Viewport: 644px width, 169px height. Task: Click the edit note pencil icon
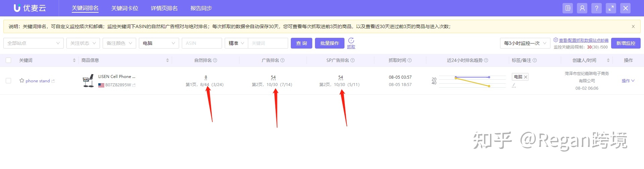pyautogui.click(x=514, y=85)
